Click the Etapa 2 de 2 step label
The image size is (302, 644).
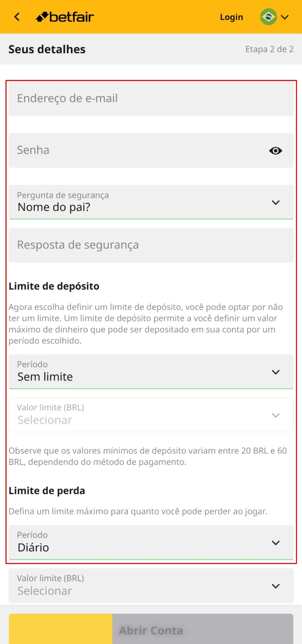pyautogui.click(x=270, y=49)
